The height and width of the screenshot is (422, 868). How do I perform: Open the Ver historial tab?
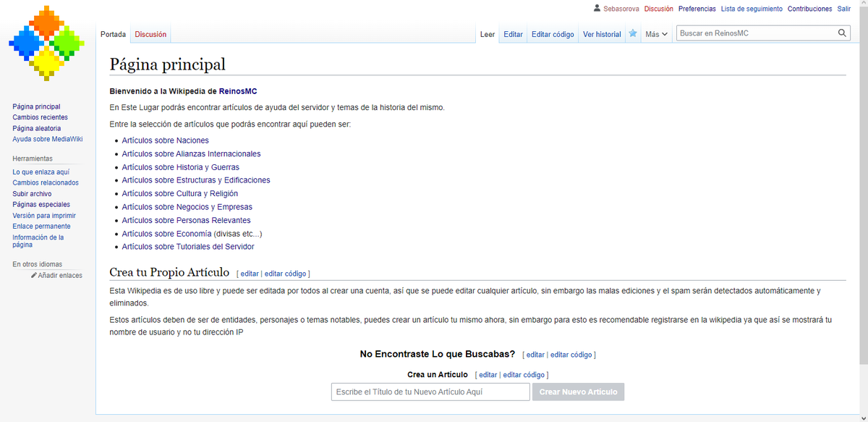(602, 34)
